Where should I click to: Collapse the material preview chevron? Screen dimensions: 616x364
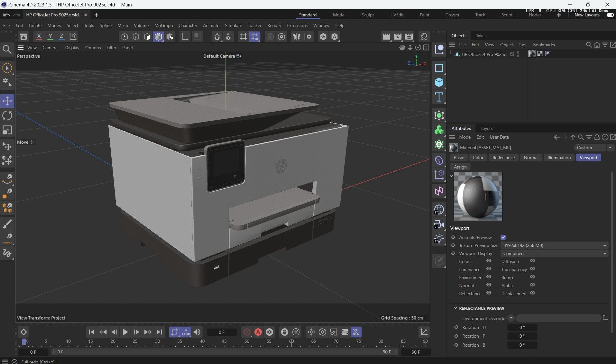[451, 176]
